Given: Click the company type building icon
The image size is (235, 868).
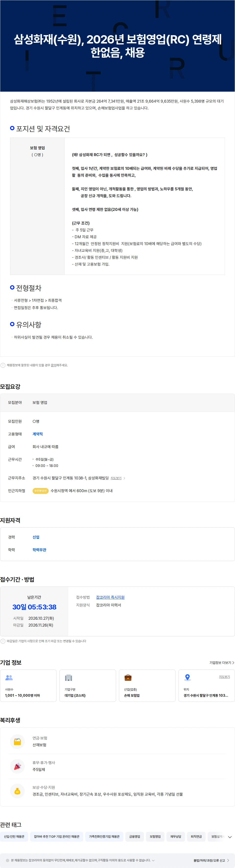Looking at the screenshot, I should pos(69,678).
